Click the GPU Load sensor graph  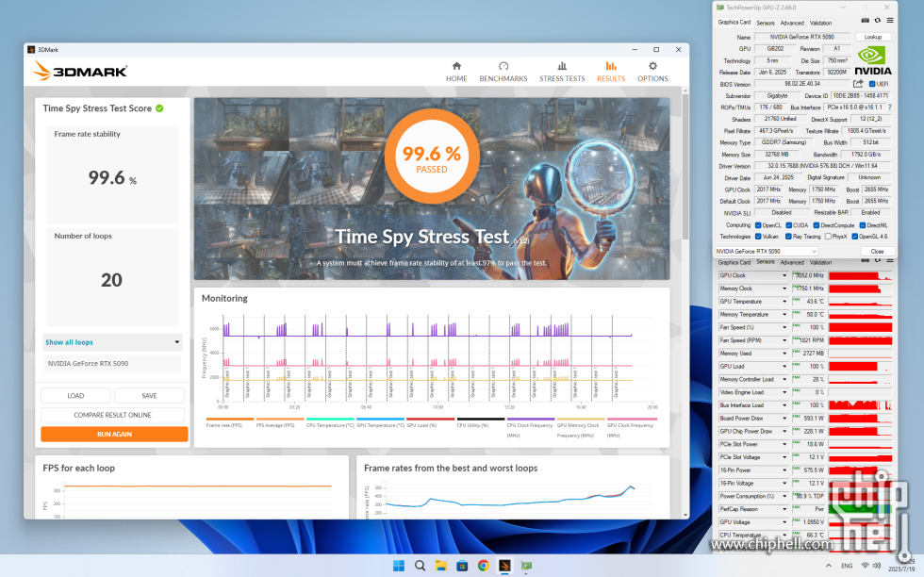(x=860, y=367)
